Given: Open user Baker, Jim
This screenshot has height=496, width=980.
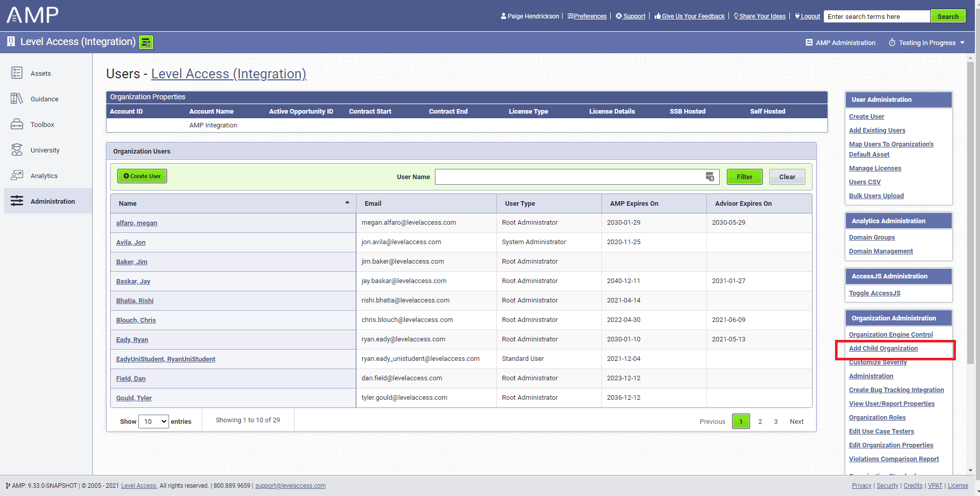Looking at the screenshot, I should tap(132, 262).
